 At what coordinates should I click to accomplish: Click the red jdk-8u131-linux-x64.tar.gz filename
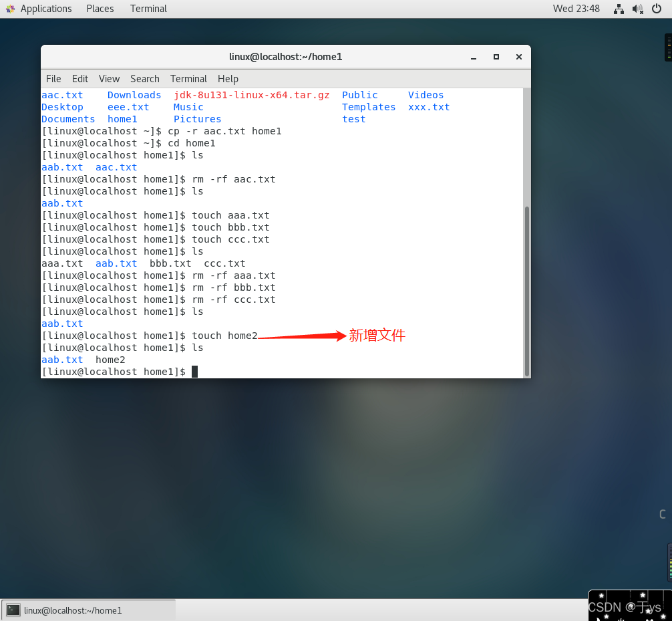click(252, 95)
